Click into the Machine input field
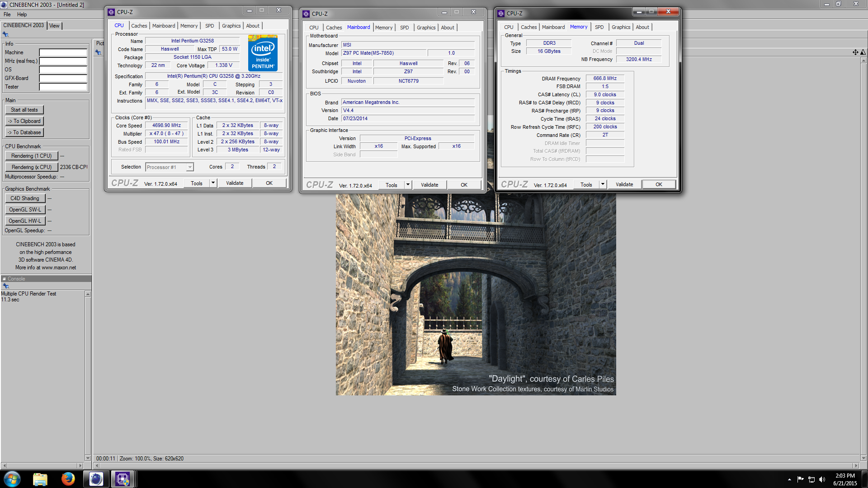 63,52
